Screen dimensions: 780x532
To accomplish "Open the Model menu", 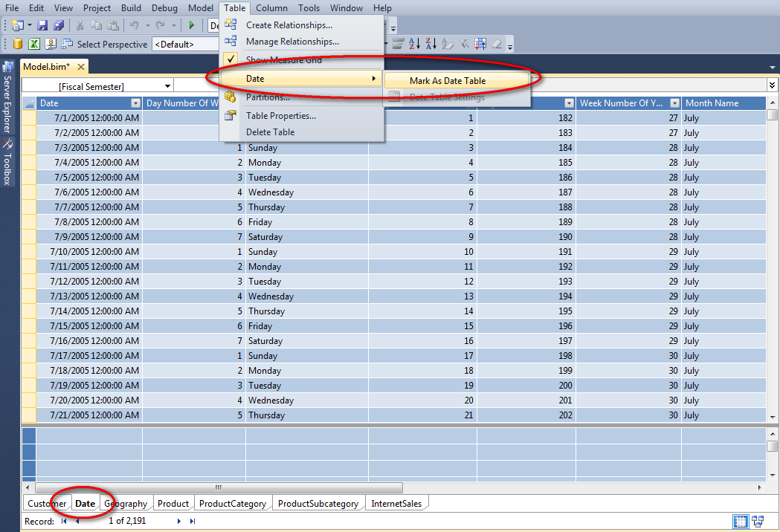I will click(201, 8).
